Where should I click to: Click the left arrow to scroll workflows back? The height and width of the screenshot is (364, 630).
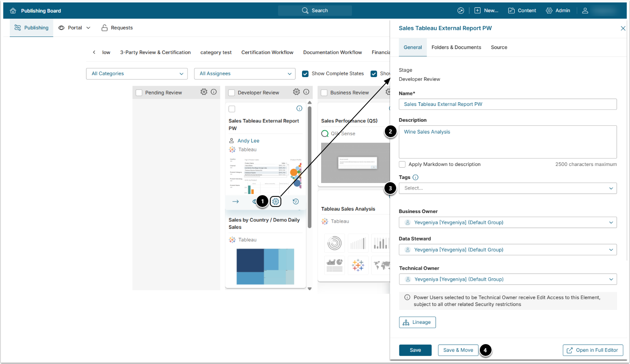94,52
